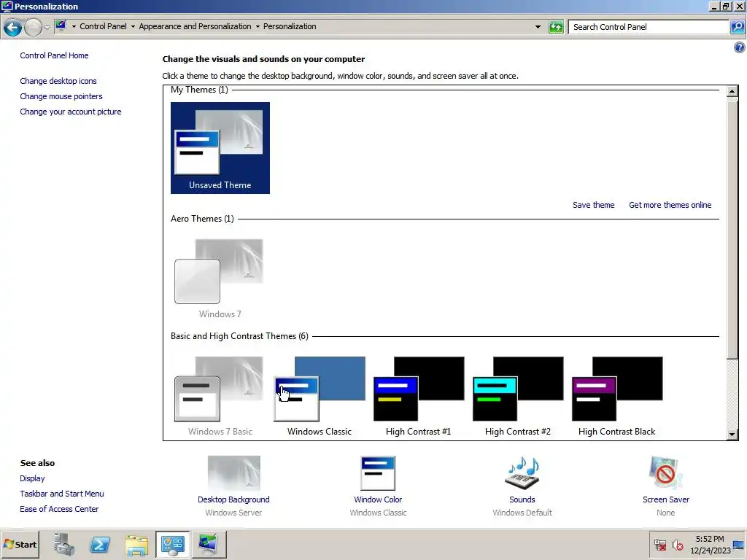Click Get more themes online

point(670,205)
